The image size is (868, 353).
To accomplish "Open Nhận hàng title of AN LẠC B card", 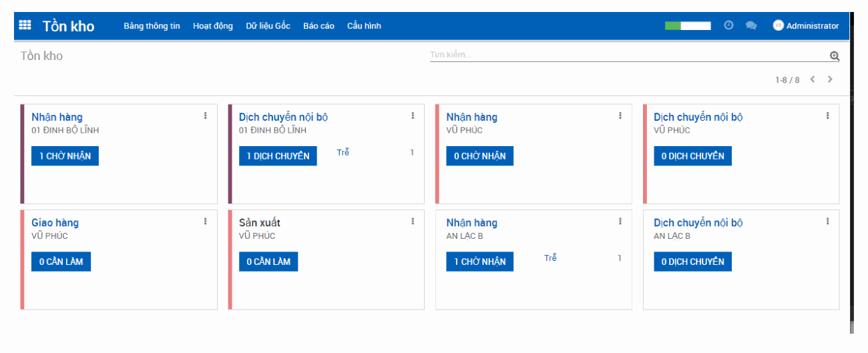I will pyautogui.click(x=471, y=223).
